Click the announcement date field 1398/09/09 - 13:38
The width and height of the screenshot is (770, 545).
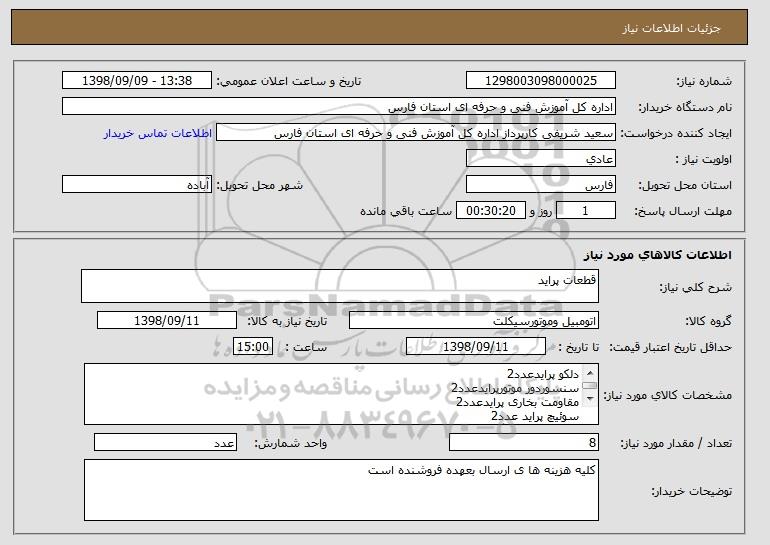[x=137, y=81]
